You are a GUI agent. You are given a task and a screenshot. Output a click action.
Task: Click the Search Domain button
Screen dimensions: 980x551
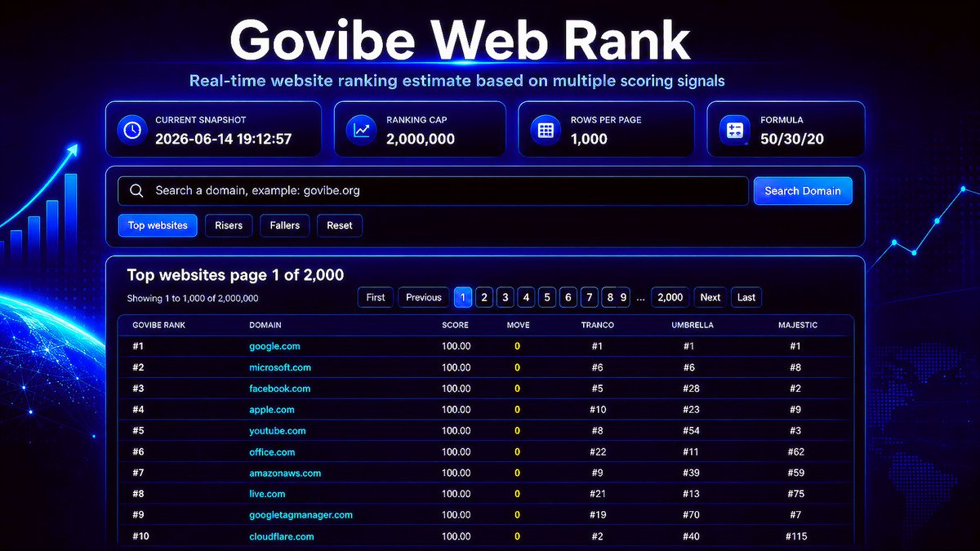click(x=803, y=191)
